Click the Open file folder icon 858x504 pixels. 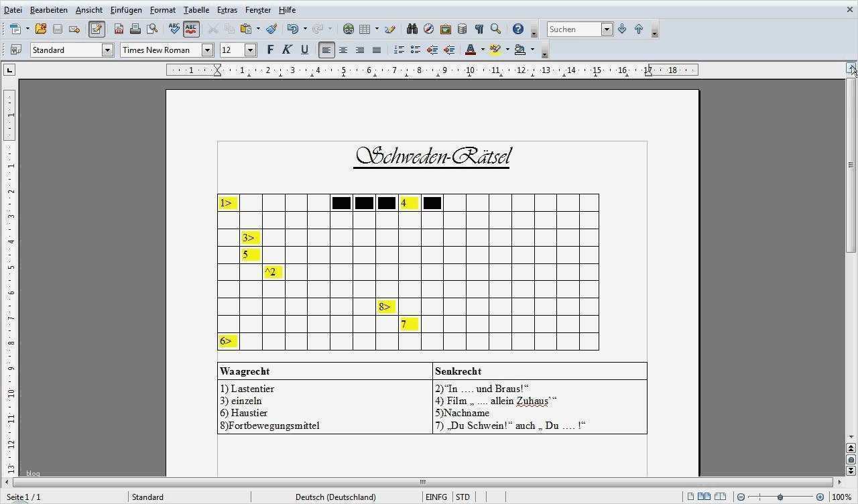pyautogui.click(x=41, y=29)
